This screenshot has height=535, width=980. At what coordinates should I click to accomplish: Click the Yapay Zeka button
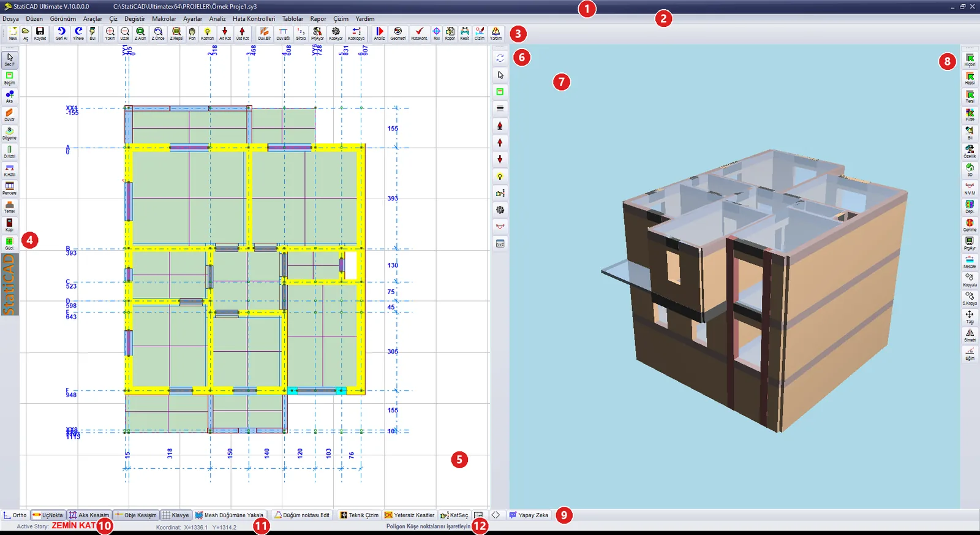pyautogui.click(x=529, y=515)
